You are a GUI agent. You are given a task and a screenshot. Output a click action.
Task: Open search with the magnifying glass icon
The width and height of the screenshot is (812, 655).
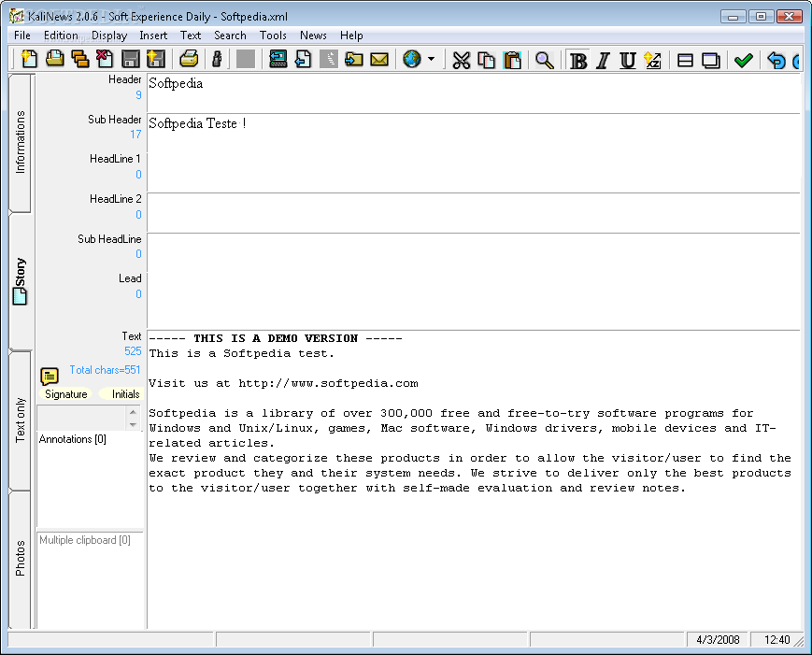point(544,60)
